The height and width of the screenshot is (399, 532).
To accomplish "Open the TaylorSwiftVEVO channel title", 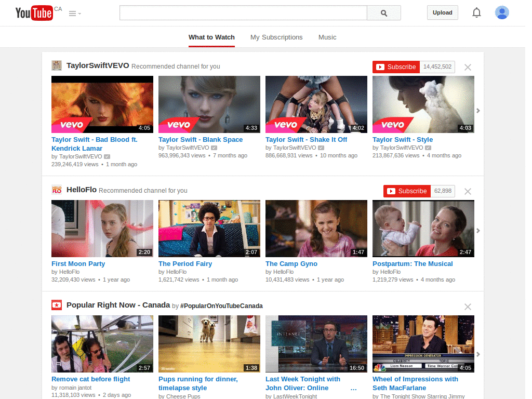I will [98, 65].
